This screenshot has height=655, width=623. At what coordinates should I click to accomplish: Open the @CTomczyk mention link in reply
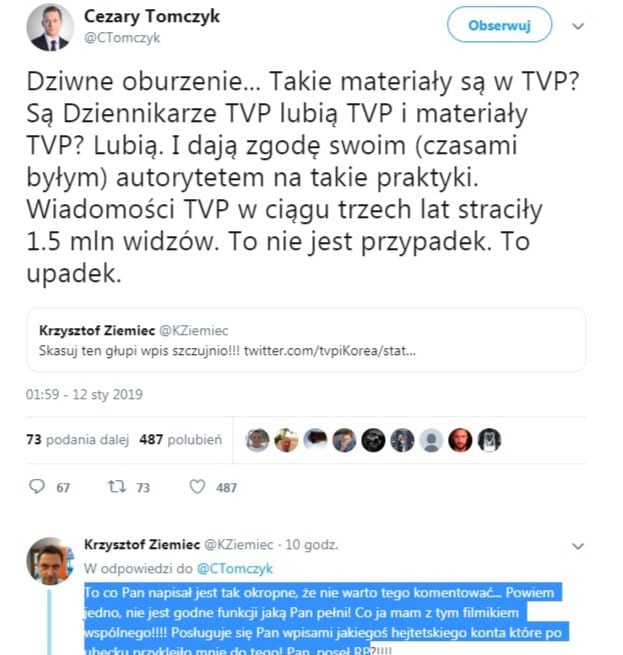235,569
